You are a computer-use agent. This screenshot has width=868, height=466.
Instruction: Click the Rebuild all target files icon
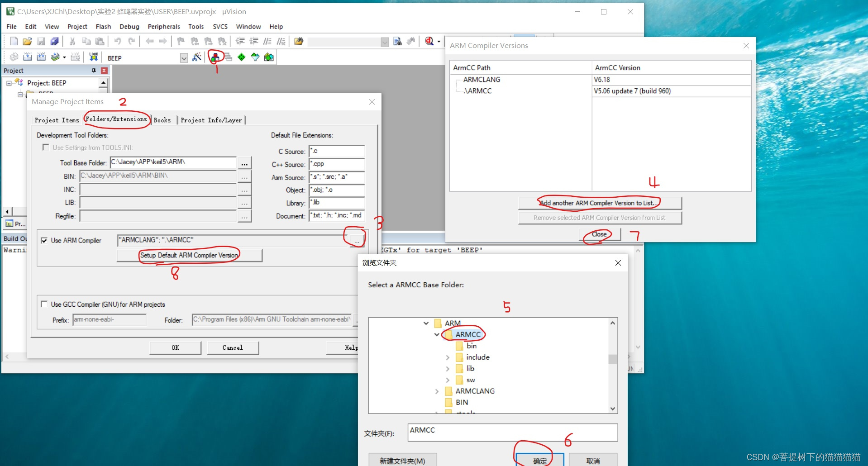pyautogui.click(x=41, y=57)
